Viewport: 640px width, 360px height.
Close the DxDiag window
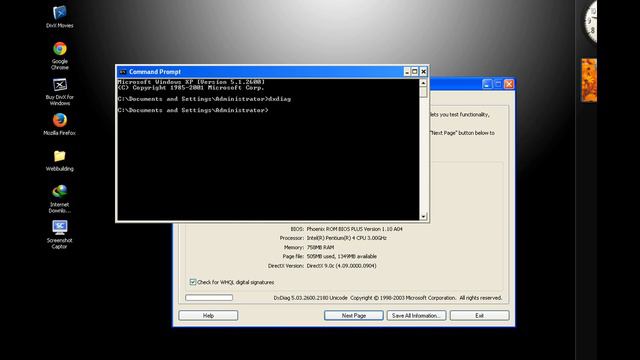tap(509, 84)
